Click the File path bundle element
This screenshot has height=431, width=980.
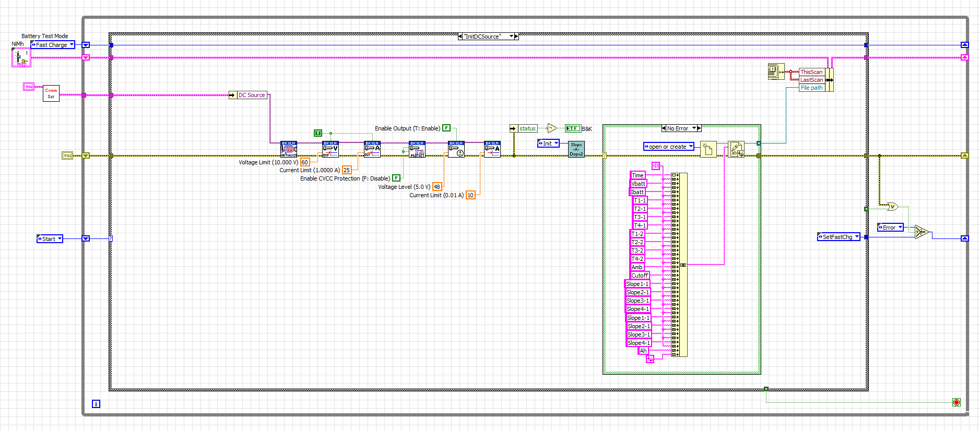811,88
